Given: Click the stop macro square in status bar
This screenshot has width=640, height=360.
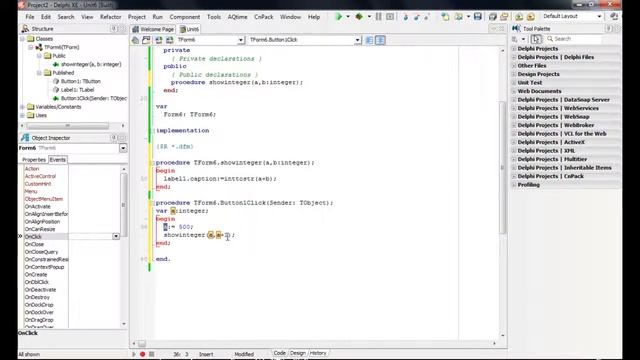Looking at the screenshot, I should (x=151, y=354).
